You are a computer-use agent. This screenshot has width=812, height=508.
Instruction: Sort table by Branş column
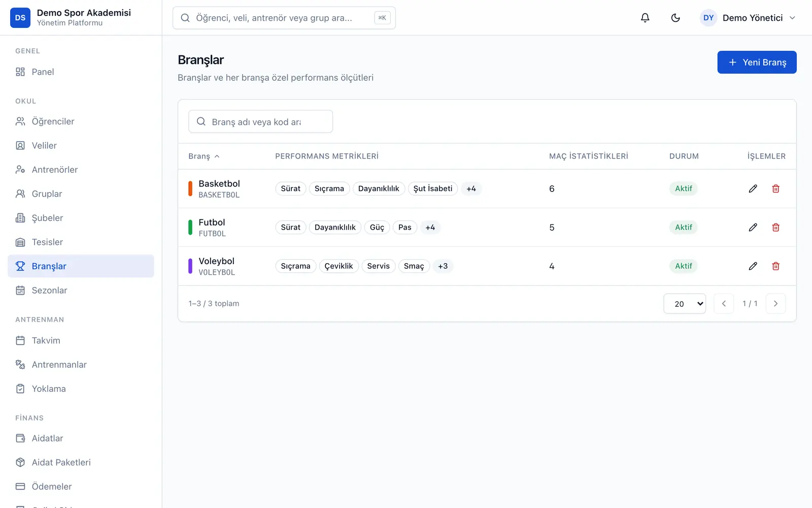204,156
